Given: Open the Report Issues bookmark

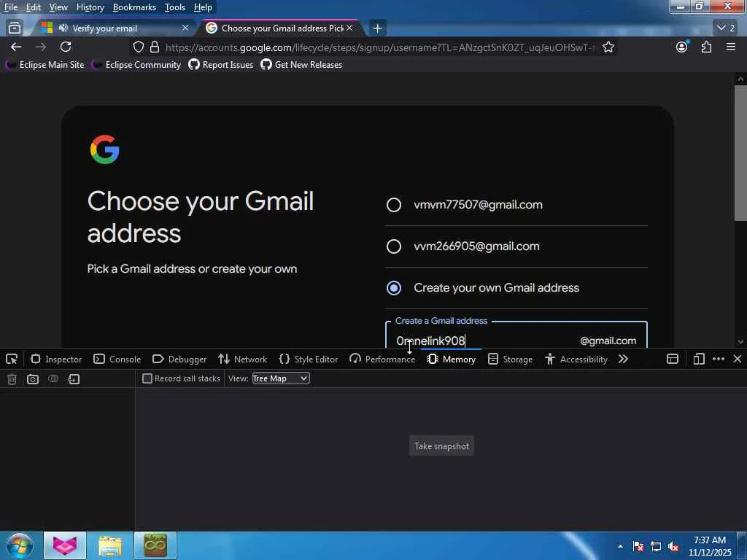Looking at the screenshot, I should pos(220,65).
